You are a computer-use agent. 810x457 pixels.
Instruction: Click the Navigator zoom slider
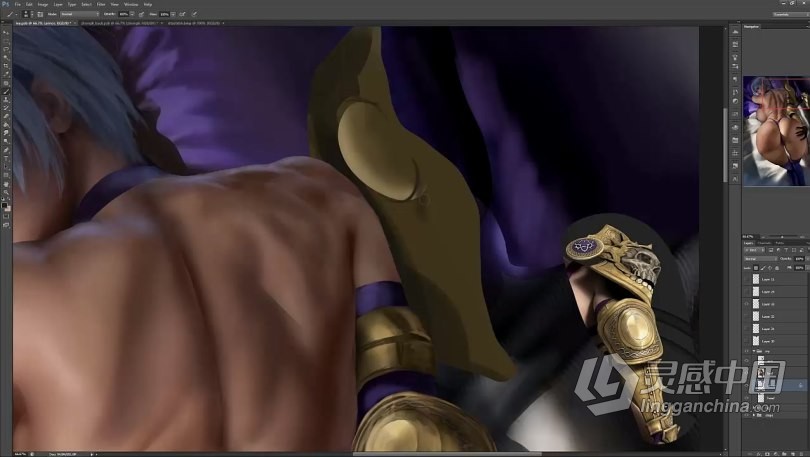coord(781,237)
